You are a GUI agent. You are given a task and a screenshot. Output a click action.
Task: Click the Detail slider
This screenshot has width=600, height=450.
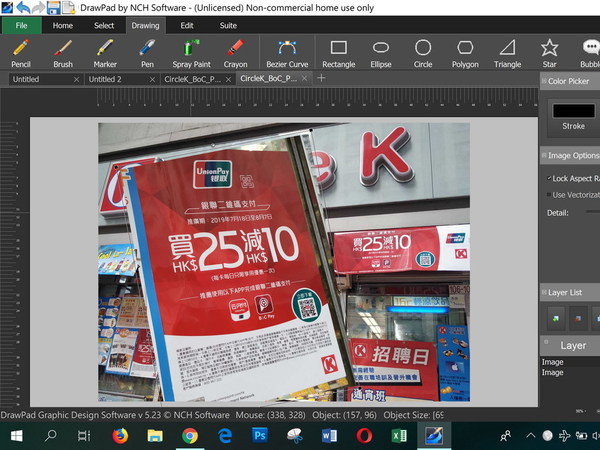coord(593,212)
